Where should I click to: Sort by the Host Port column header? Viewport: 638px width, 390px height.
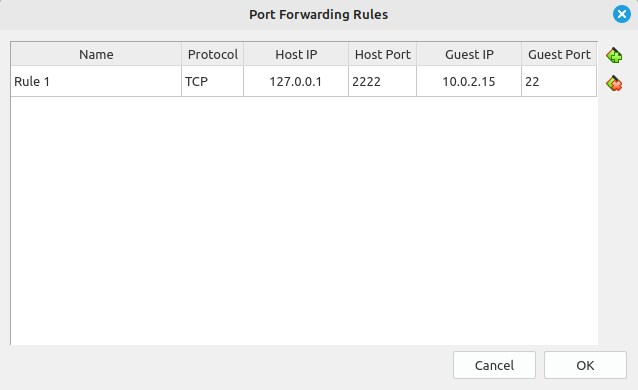click(x=382, y=54)
